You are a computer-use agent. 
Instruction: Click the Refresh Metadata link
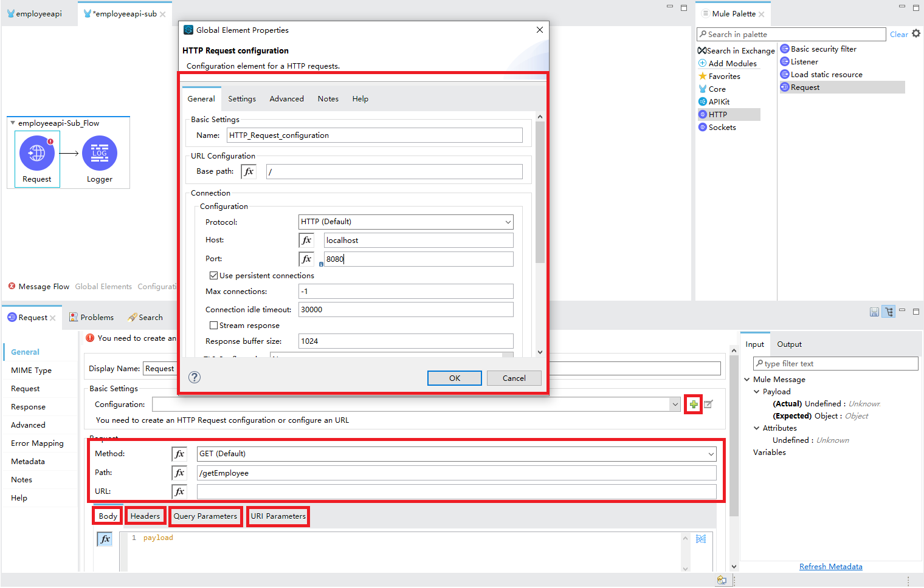(x=831, y=566)
